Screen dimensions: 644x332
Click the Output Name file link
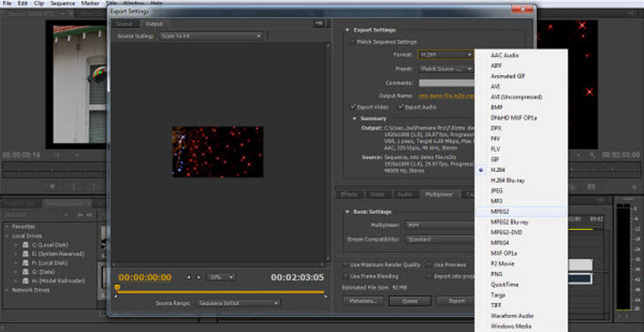pos(446,96)
